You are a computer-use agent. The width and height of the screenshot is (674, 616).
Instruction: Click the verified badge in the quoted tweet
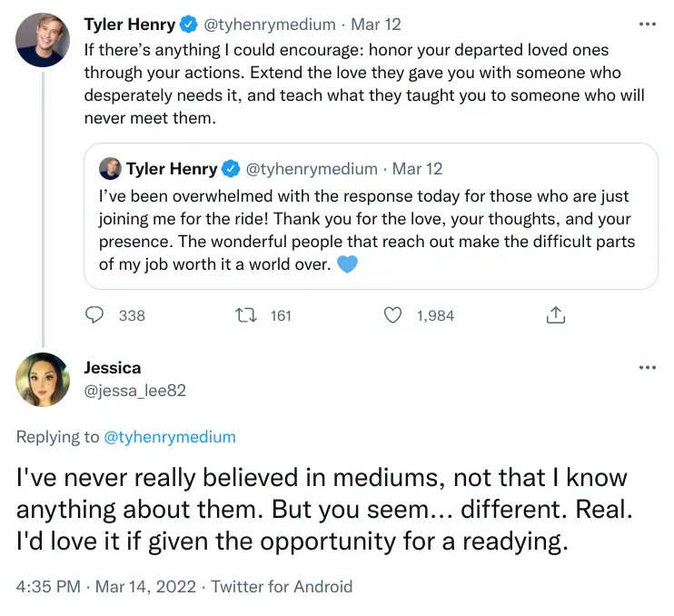(231, 168)
